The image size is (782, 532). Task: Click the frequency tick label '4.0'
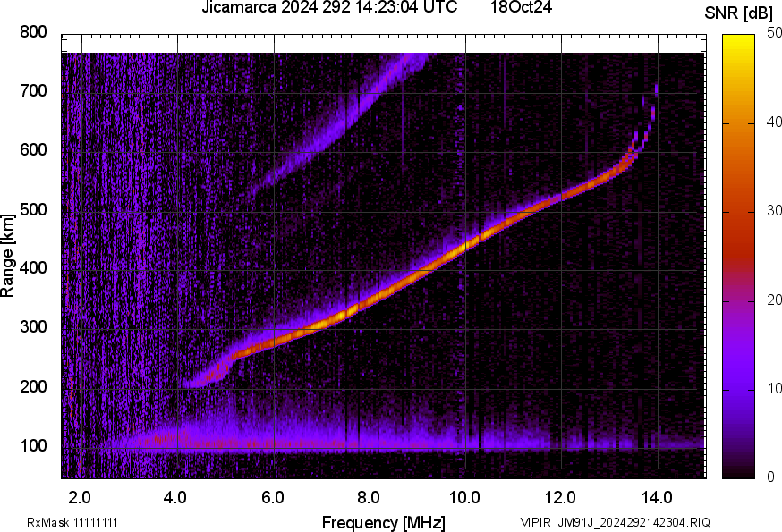point(176,497)
